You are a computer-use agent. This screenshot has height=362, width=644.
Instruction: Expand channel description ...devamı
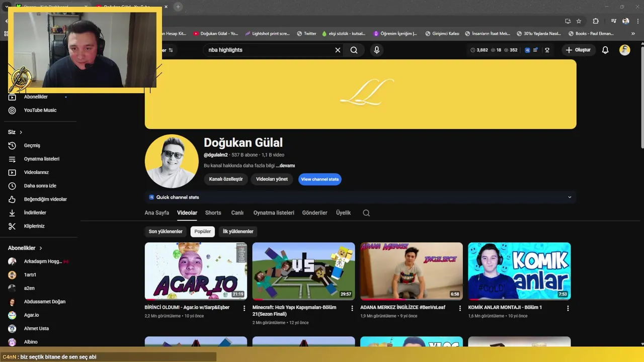click(285, 165)
